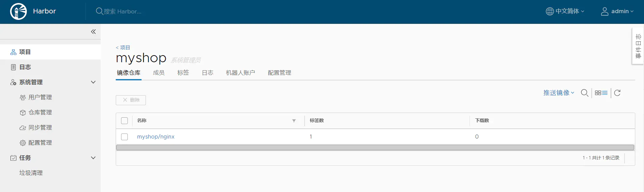Click the name column filter icon
This screenshot has height=192, width=644.
coord(294,121)
